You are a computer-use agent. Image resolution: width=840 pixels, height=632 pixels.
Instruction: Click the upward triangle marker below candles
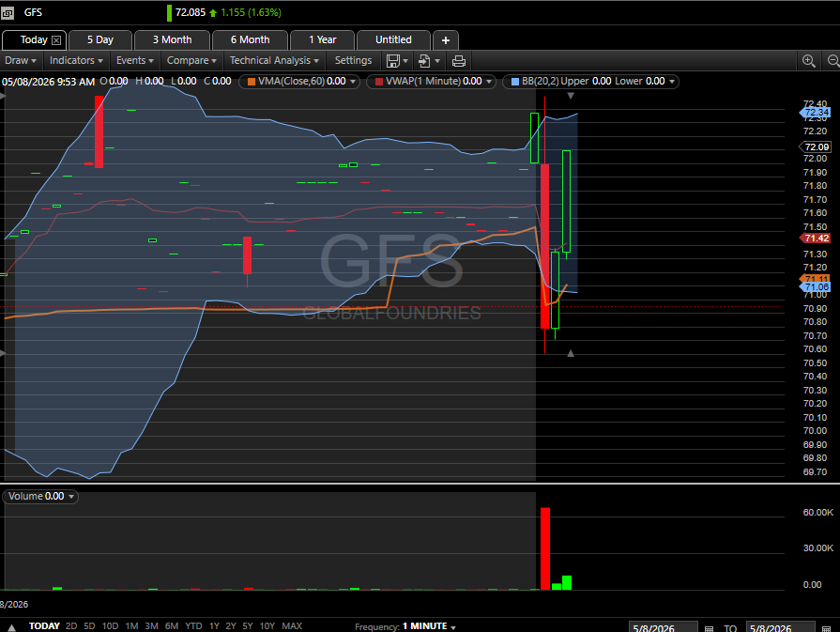pyautogui.click(x=571, y=353)
